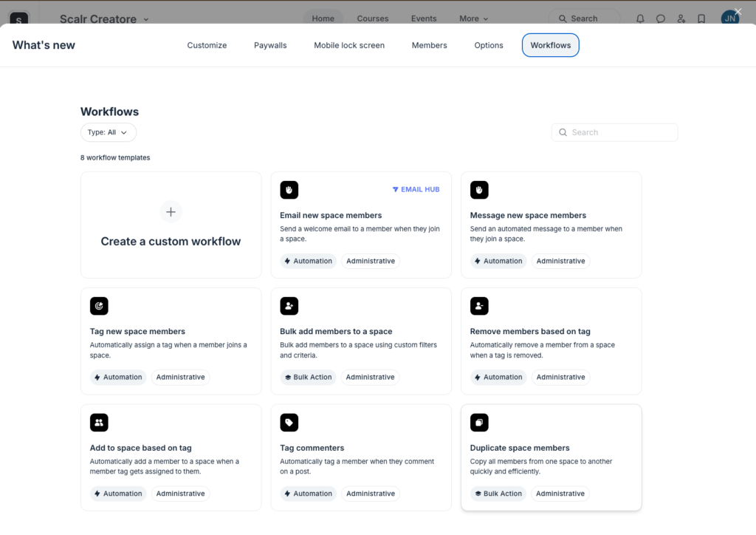Viewport: 756px width, 535px height.
Task: Go to Home in the top navigation
Action: click(x=323, y=18)
